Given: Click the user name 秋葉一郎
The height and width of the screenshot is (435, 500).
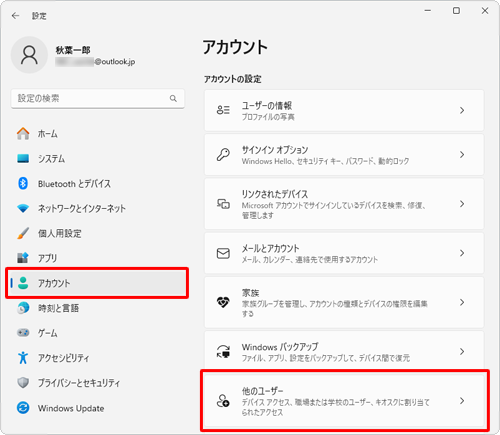Looking at the screenshot, I should (x=73, y=50).
